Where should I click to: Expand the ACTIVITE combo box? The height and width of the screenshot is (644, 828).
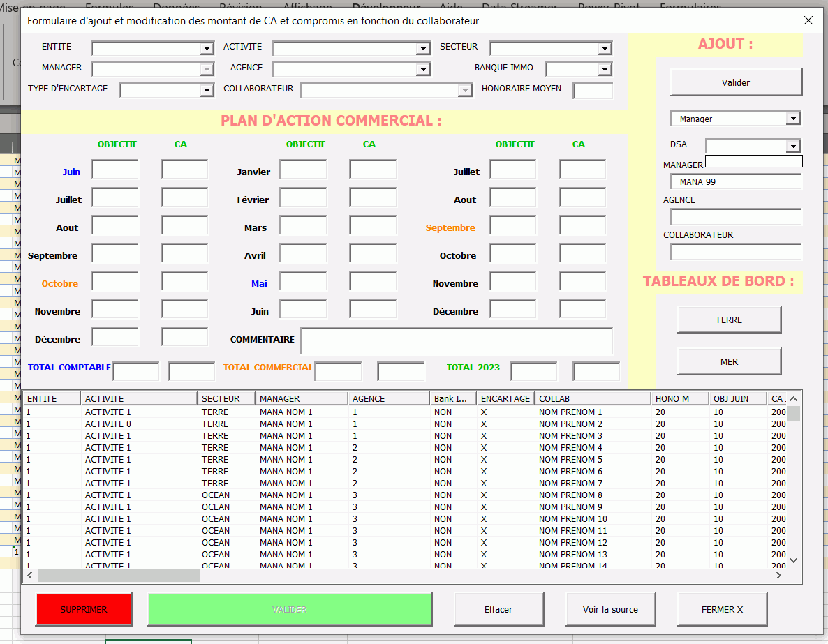point(423,49)
